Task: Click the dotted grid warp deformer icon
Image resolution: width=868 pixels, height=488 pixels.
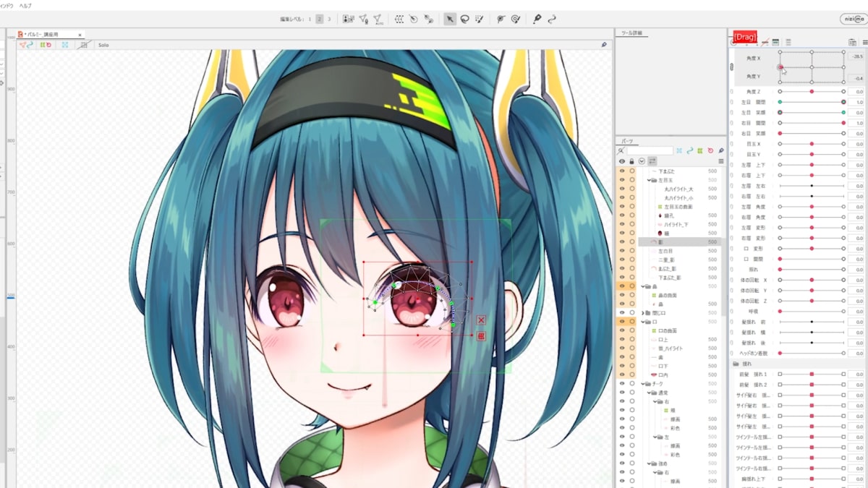Action: coord(399,20)
